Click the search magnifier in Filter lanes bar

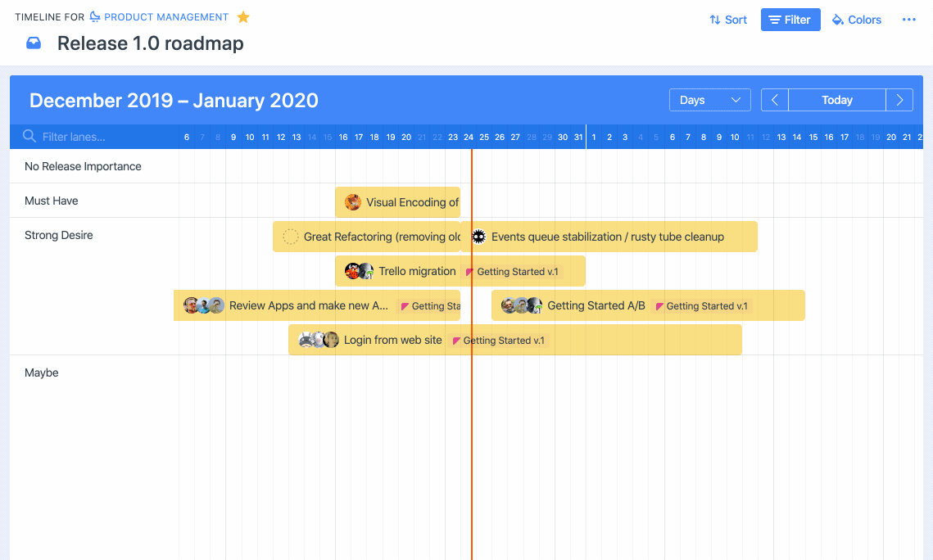coord(31,137)
